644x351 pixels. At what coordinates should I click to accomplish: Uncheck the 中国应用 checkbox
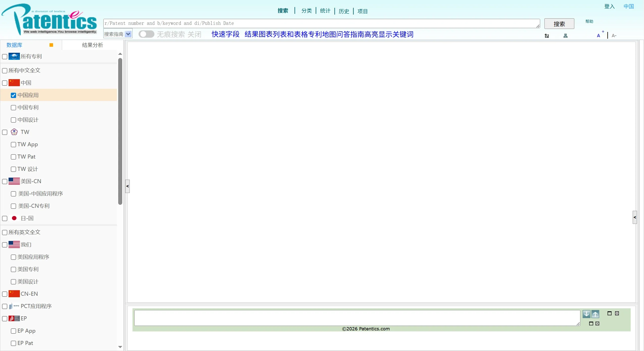(14, 95)
